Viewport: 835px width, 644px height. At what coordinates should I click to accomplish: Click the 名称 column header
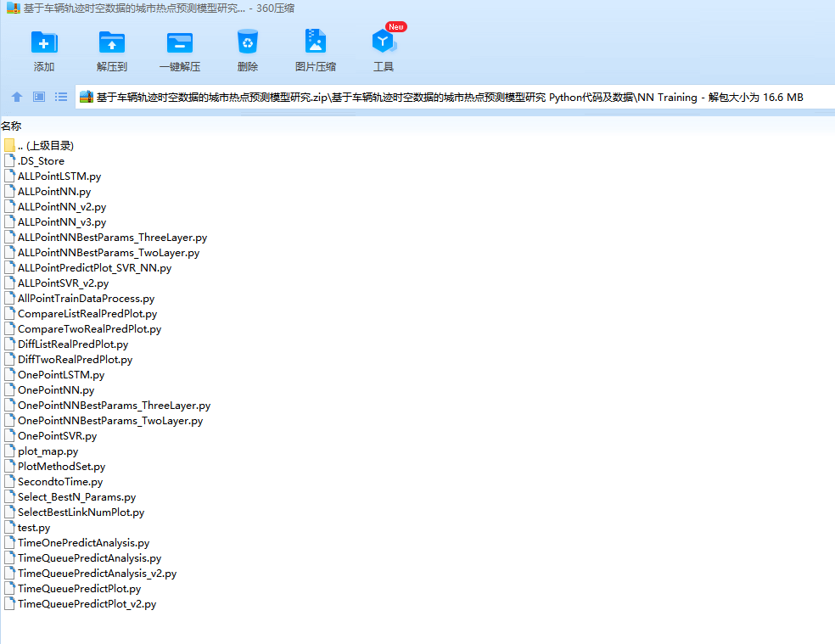point(11,126)
